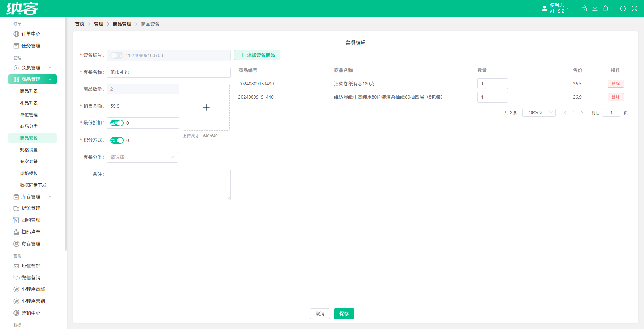644x329 pixels.
Task: Expand the 库存管理 sidebar menu
Action: 33,197
